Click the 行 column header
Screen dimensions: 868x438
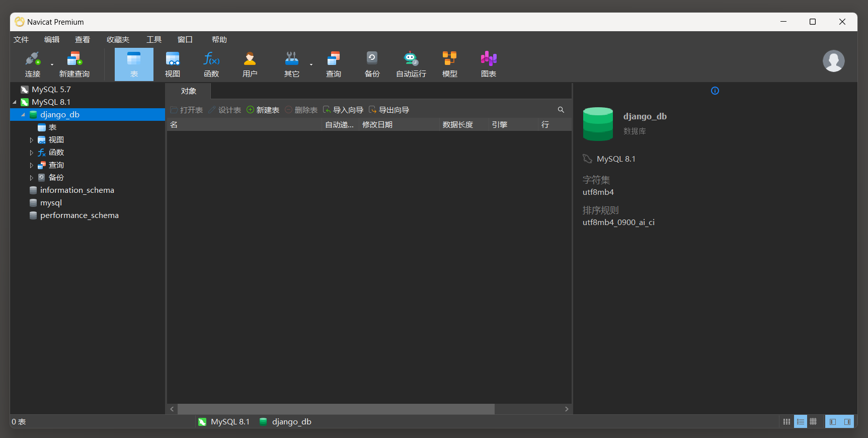(555, 124)
